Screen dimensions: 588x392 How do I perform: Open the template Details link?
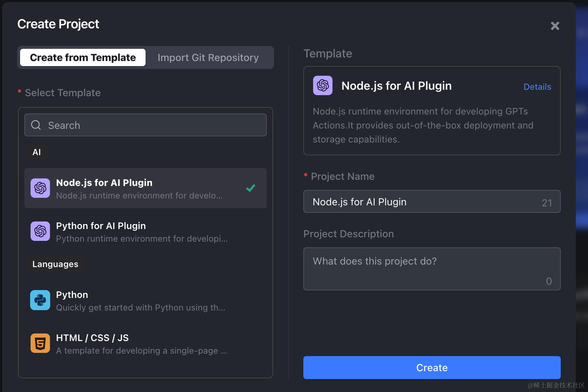tap(537, 87)
